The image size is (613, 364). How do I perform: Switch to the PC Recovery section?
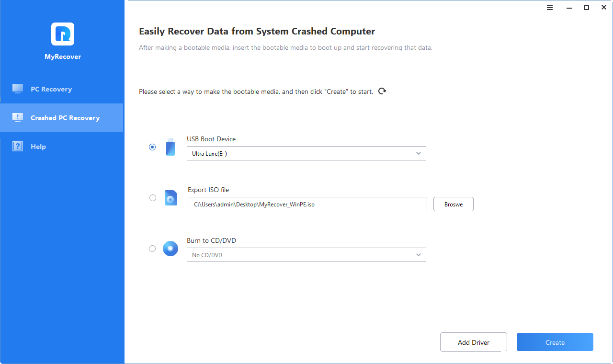pos(51,89)
